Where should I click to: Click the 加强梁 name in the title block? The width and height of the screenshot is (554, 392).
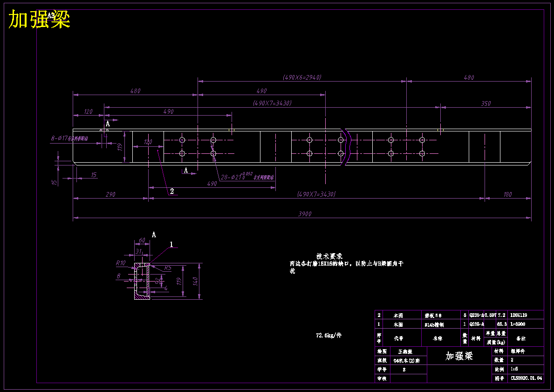click(459, 356)
